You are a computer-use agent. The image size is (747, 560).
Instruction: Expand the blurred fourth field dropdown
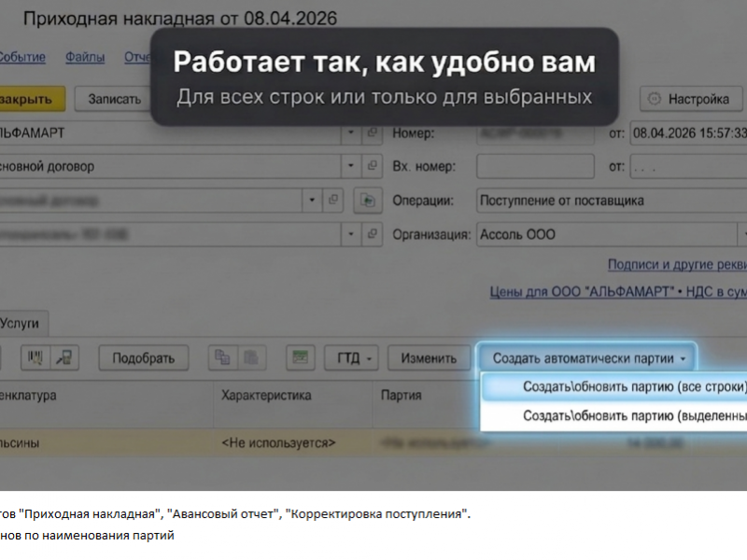coord(351,234)
